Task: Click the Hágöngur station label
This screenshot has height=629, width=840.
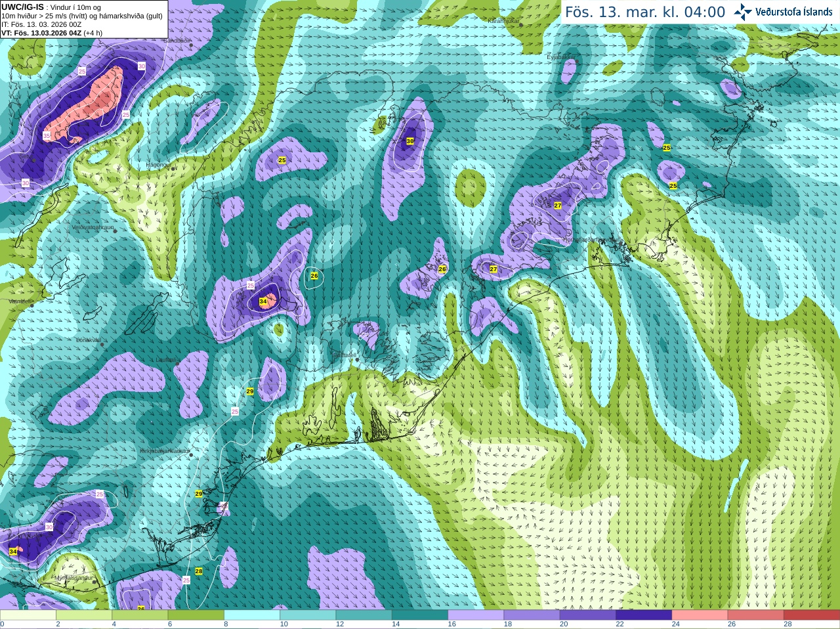Action: click(x=158, y=165)
